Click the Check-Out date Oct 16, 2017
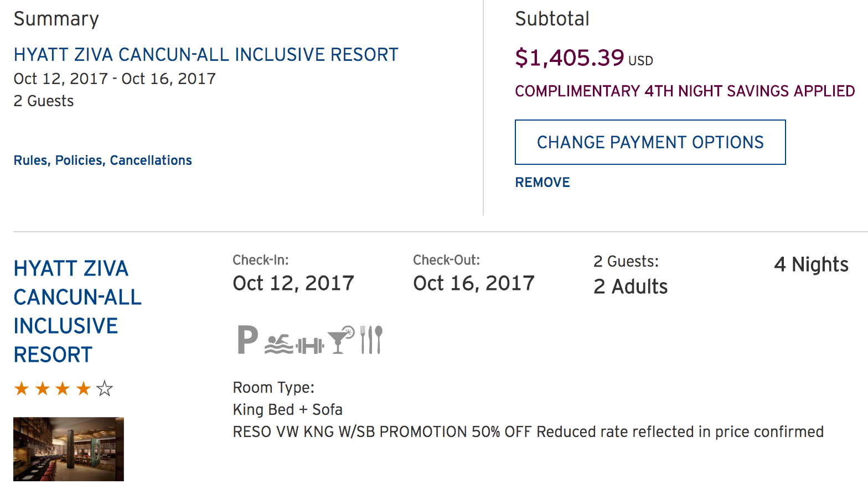The height and width of the screenshot is (489, 868). coord(474,283)
